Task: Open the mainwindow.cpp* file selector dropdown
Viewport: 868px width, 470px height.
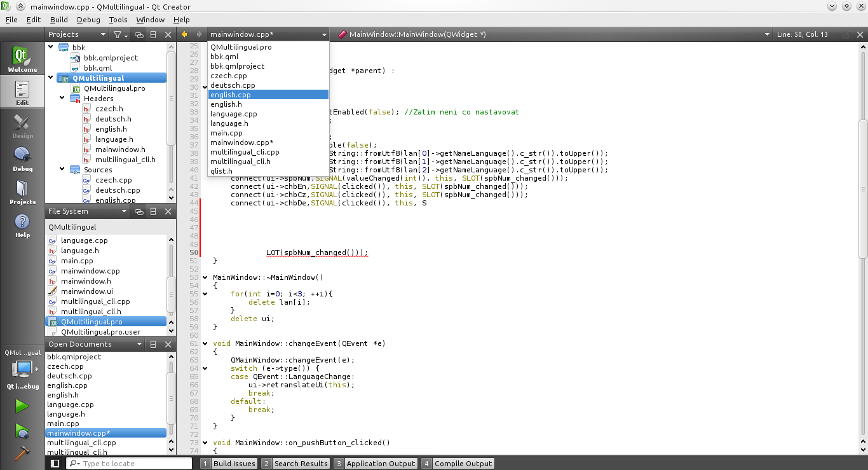Action: coord(268,34)
